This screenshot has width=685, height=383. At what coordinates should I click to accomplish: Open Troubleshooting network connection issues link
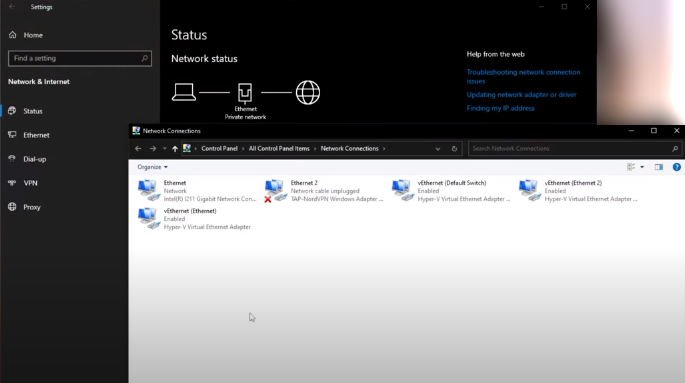pyautogui.click(x=523, y=76)
